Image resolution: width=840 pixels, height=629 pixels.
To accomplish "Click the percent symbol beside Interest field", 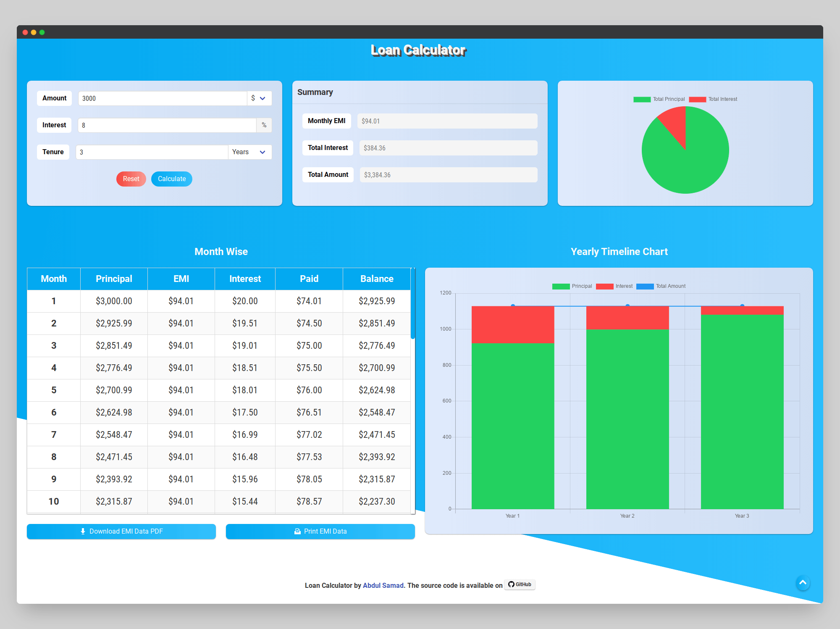I will tap(264, 125).
